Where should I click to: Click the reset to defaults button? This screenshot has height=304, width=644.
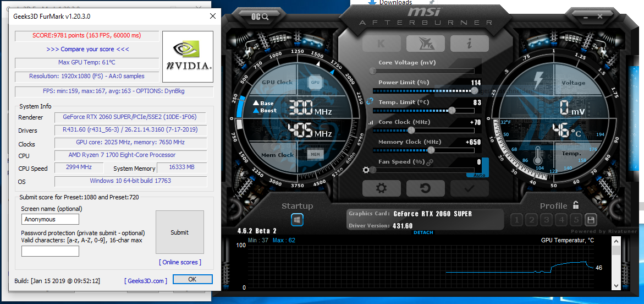pyautogui.click(x=425, y=188)
